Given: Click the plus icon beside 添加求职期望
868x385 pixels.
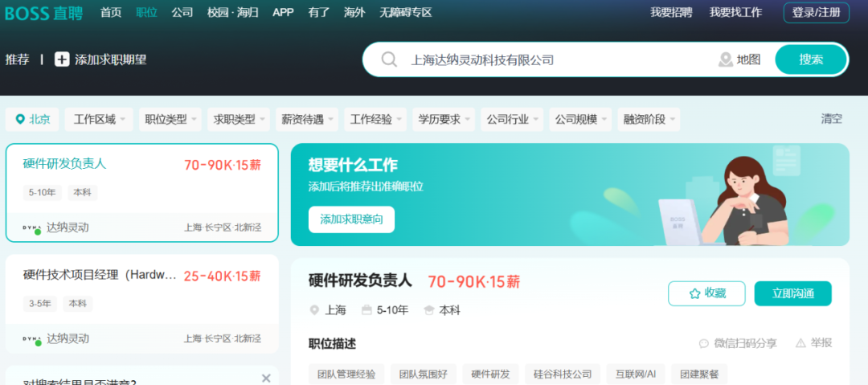Looking at the screenshot, I should [x=62, y=59].
